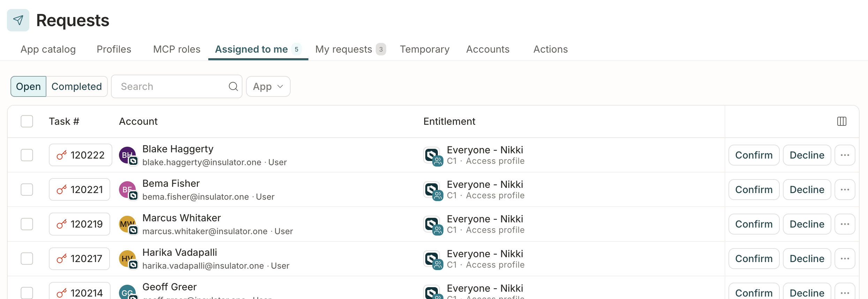Click the Account column header

(x=138, y=121)
